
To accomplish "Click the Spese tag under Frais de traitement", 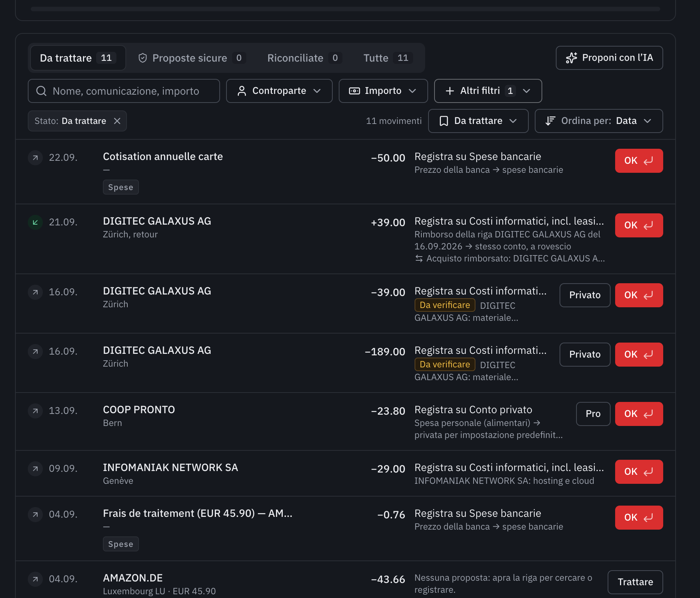I will coord(121,544).
